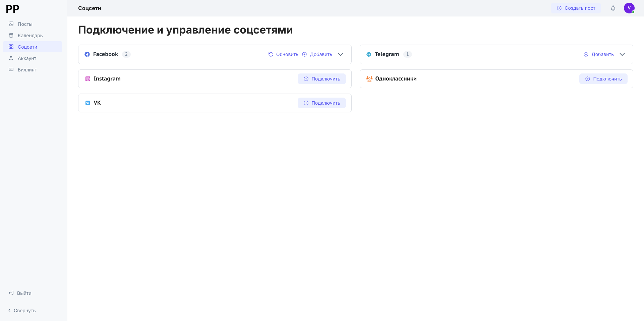Click the Instagram network icon
This screenshot has height=321, width=644.
88,79
